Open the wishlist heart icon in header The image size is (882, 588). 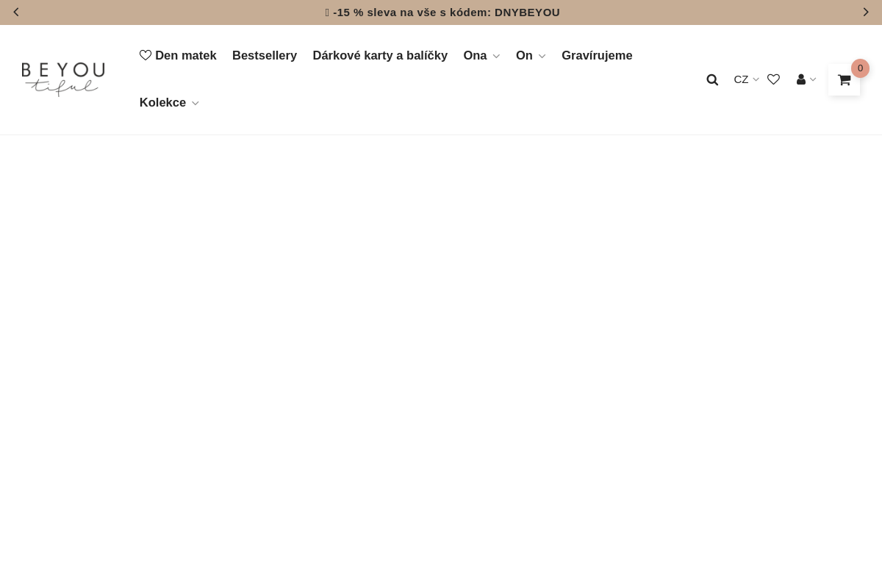(x=773, y=79)
